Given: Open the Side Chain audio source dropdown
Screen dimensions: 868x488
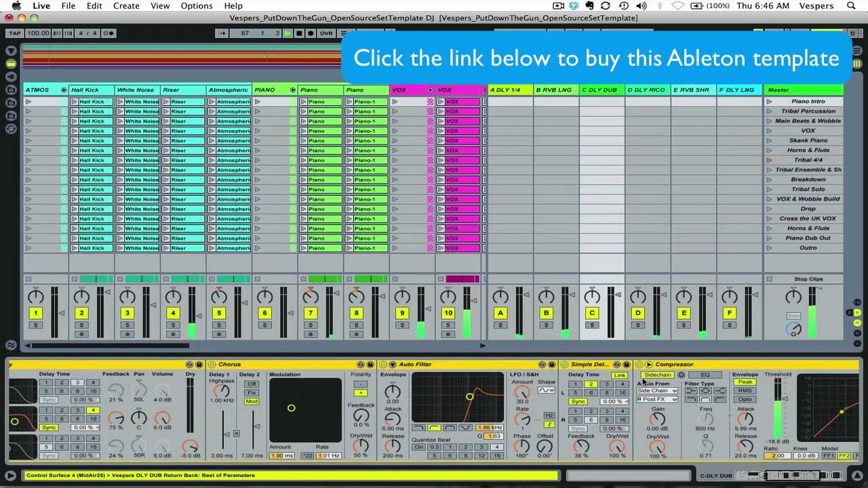Looking at the screenshot, I should 656,391.
